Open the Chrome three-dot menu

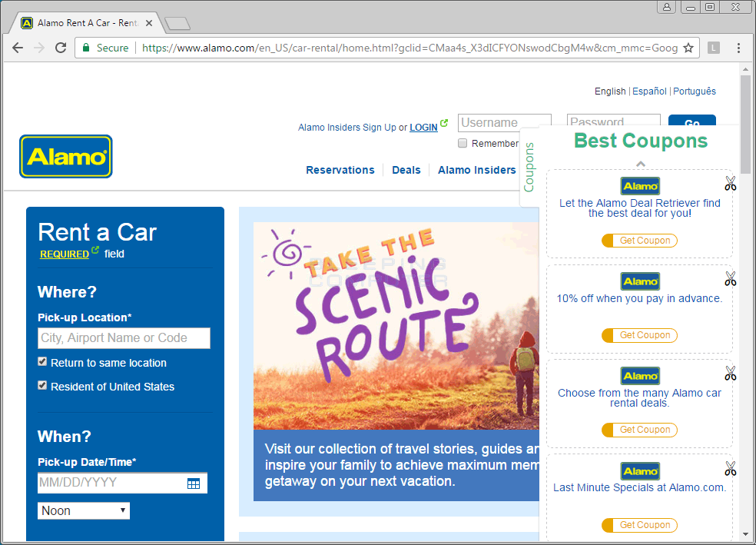pyautogui.click(x=738, y=48)
